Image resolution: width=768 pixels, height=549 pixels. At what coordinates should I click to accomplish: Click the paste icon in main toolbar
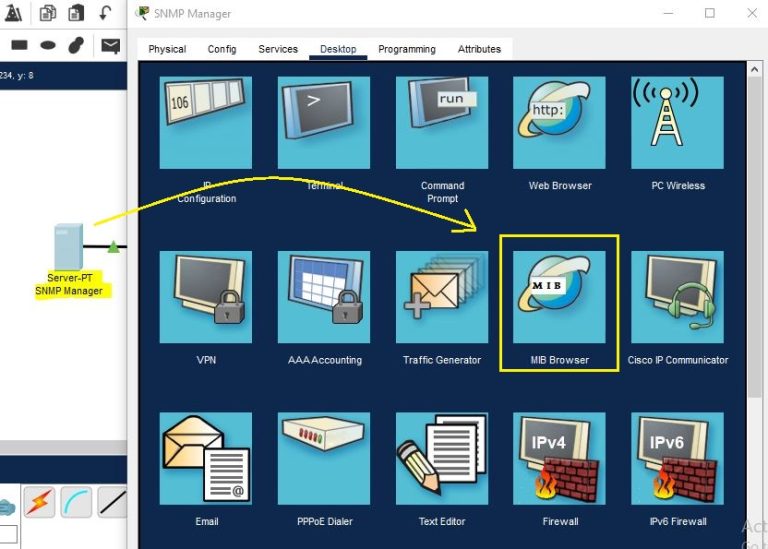coord(75,13)
